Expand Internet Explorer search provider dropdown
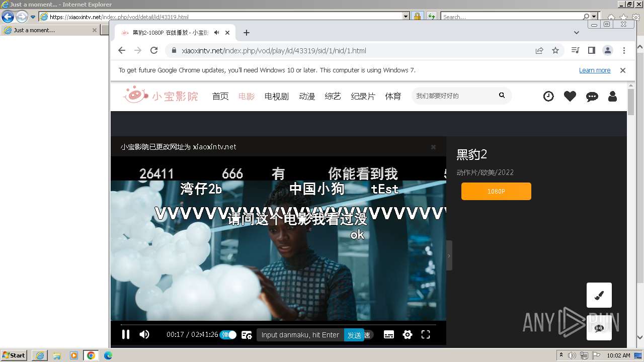Viewport: 644px width, 362px height. tap(595, 17)
